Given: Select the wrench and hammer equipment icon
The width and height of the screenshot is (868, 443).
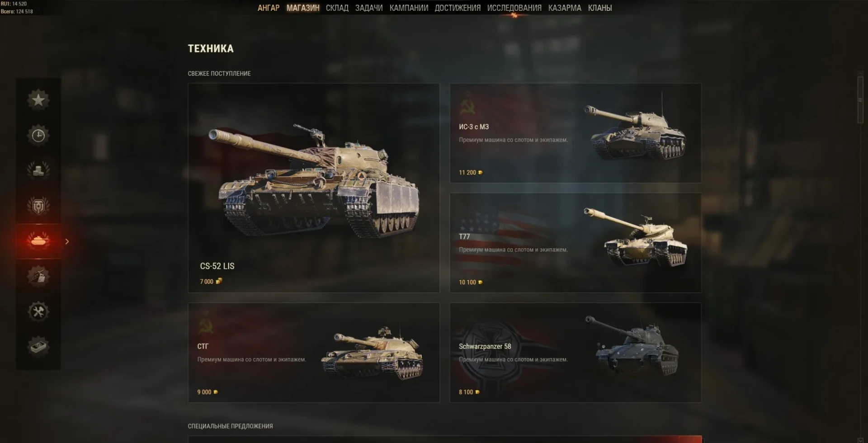Looking at the screenshot, I should click(38, 311).
